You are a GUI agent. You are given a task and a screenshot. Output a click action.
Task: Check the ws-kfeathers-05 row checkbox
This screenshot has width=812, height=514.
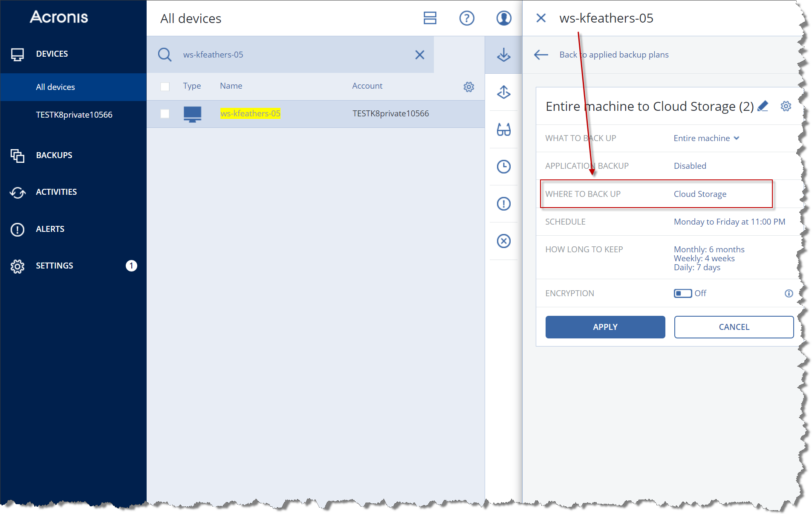[x=165, y=114]
